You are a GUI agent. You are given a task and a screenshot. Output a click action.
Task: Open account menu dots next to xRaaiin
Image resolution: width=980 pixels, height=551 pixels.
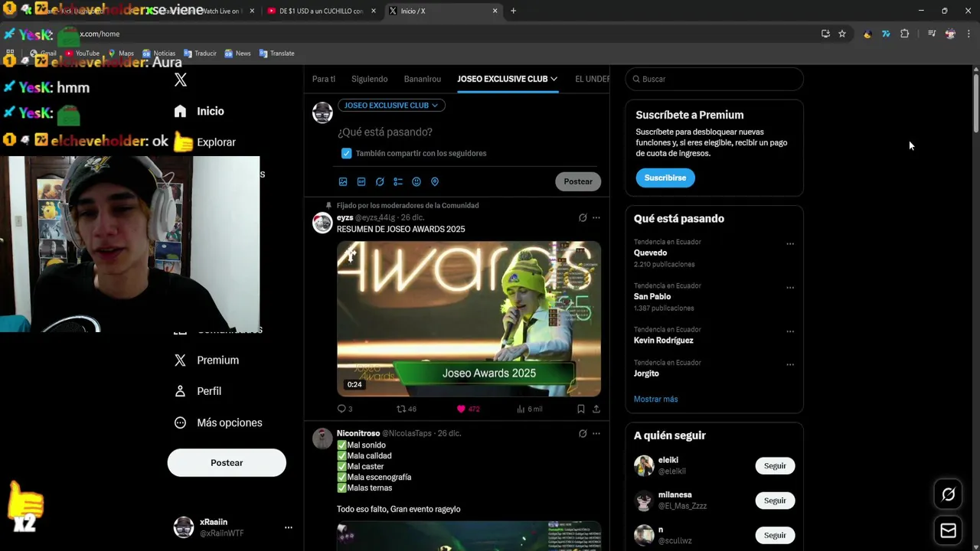(289, 527)
